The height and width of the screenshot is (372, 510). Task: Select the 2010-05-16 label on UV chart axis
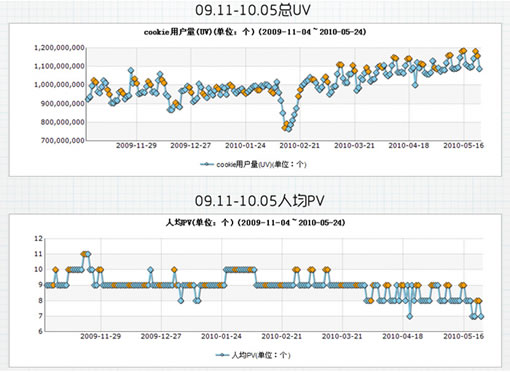click(x=463, y=146)
